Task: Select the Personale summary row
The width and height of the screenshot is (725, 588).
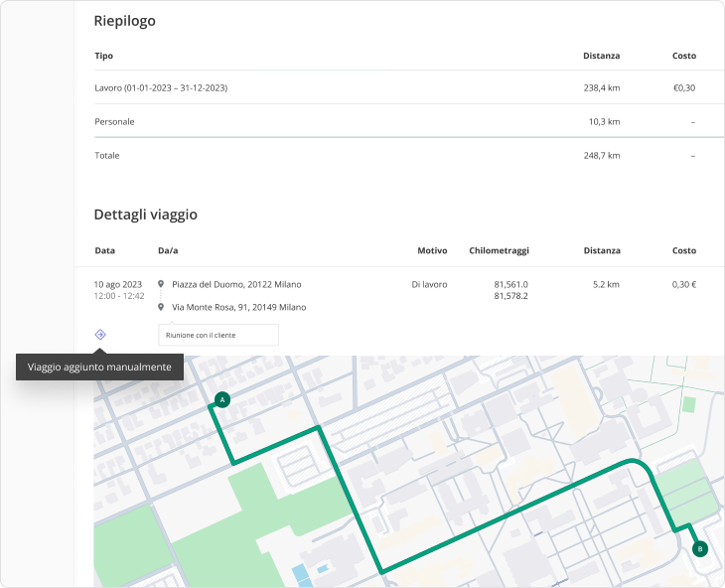Action: [114, 121]
